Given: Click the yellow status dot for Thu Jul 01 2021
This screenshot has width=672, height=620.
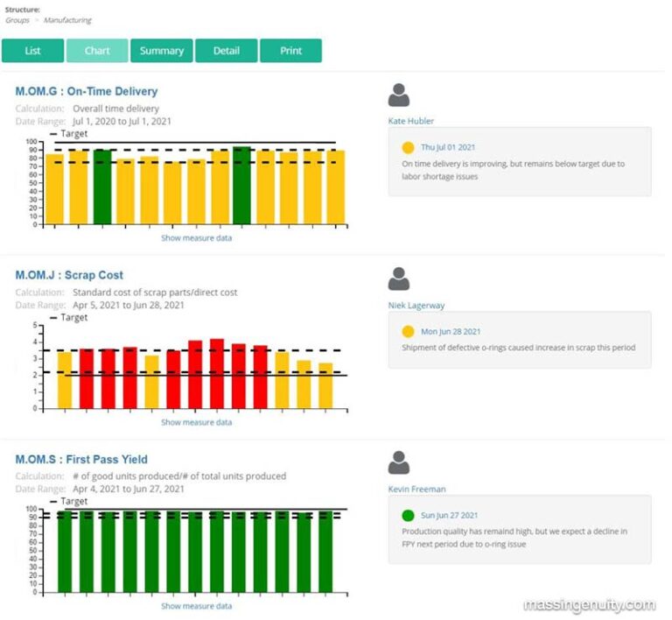Looking at the screenshot, I should (x=409, y=147).
